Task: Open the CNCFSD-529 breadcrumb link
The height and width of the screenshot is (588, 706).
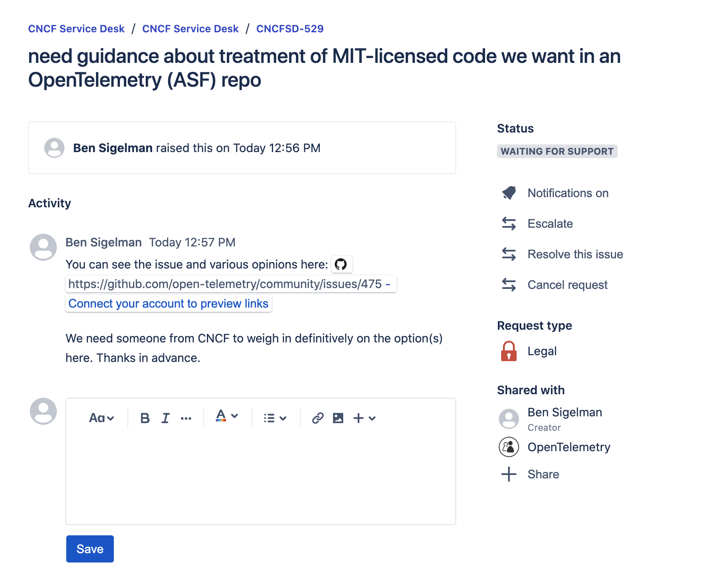Action: point(290,29)
